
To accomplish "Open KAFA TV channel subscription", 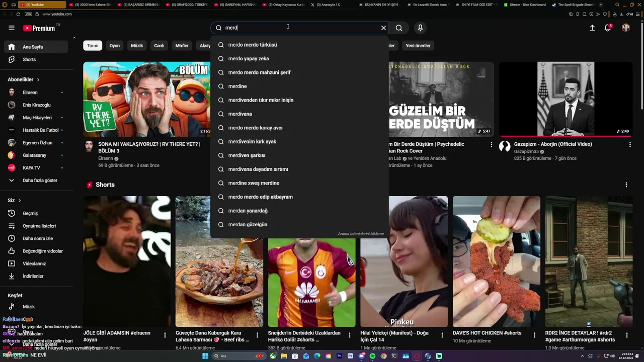I will click(36, 168).
